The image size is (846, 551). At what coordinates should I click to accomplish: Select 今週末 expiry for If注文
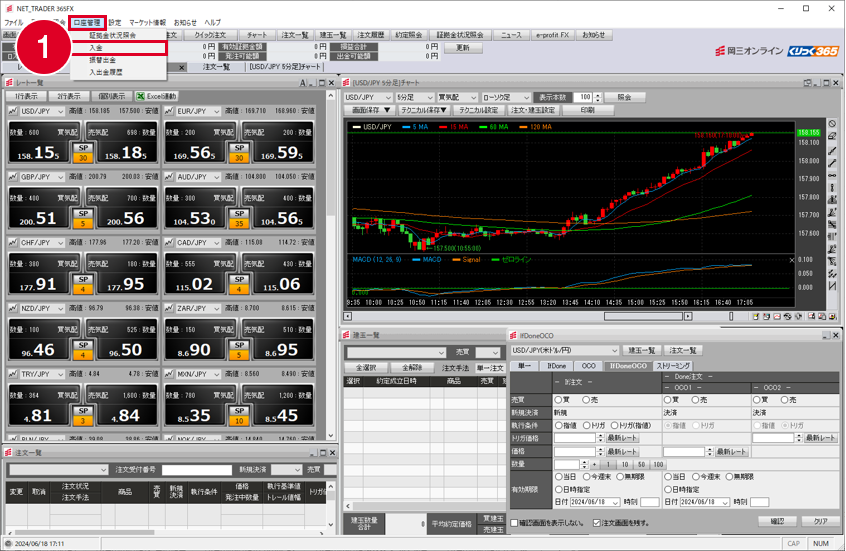586,477
